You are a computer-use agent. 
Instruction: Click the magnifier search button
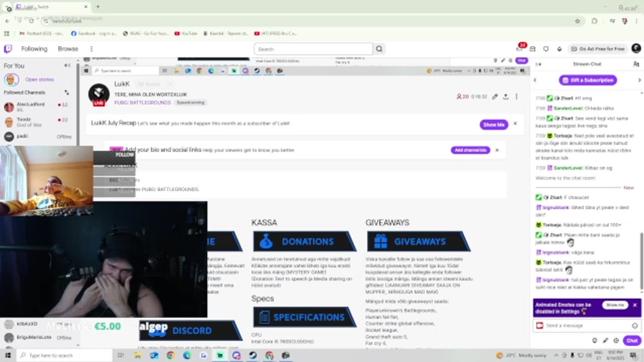(x=379, y=49)
